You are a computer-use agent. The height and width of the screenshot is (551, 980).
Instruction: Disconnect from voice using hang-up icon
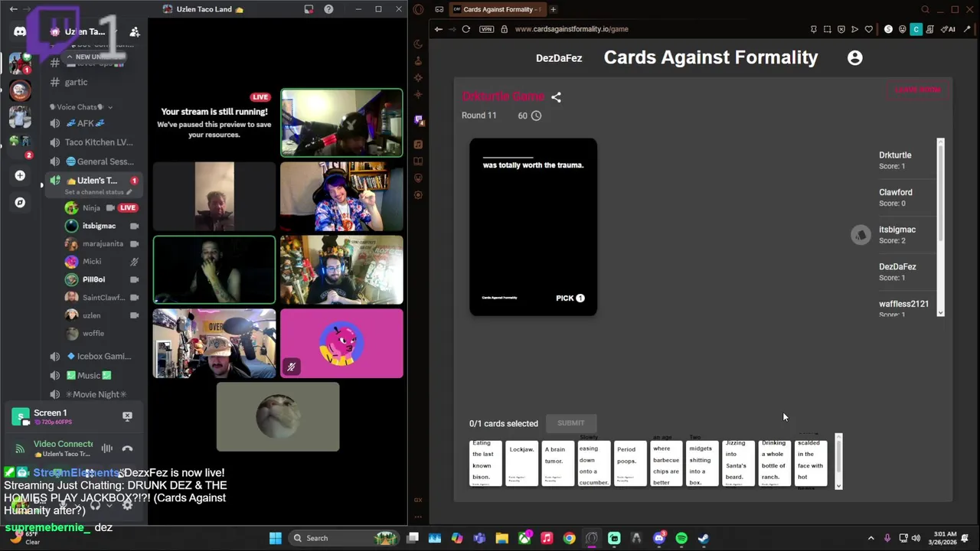[127, 448]
